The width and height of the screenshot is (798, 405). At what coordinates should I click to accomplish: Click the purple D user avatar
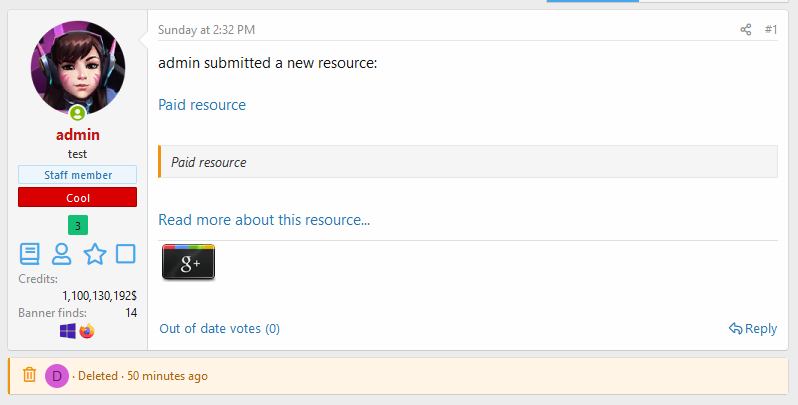[57, 376]
